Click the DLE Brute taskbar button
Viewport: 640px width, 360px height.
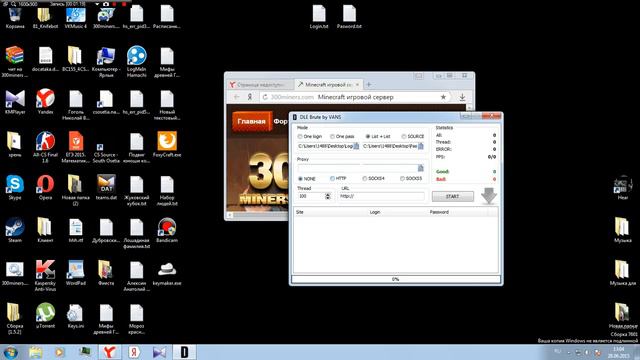[x=184, y=352]
